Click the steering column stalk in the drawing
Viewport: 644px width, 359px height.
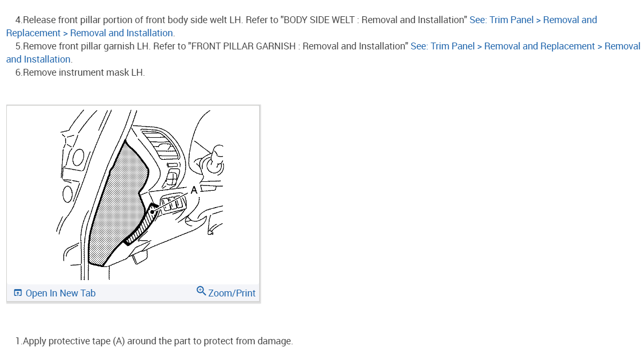click(x=214, y=163)
